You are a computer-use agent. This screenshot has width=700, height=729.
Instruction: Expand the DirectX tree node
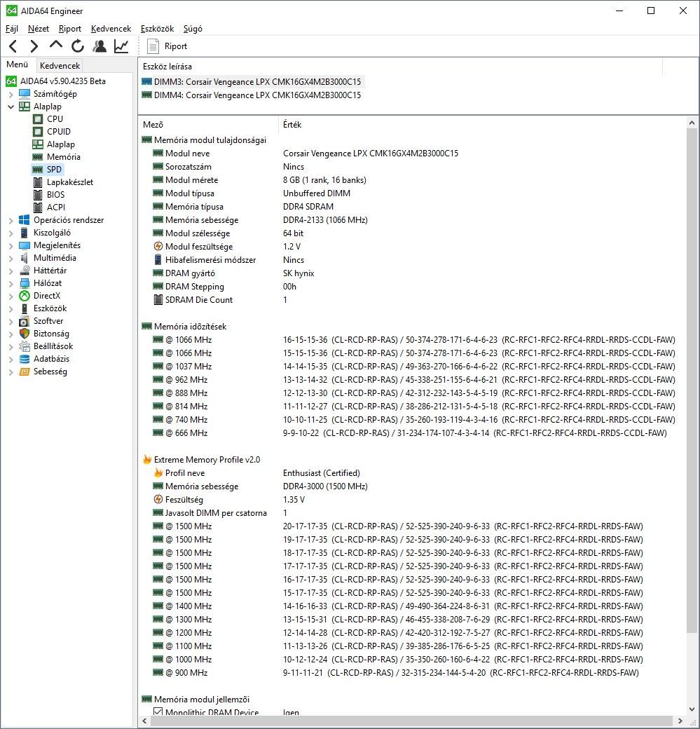pos(11,296)
